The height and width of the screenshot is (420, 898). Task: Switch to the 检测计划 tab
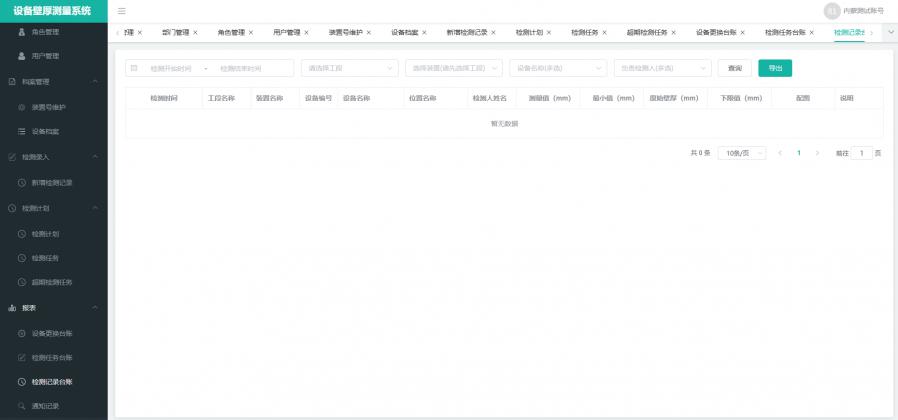529,33
